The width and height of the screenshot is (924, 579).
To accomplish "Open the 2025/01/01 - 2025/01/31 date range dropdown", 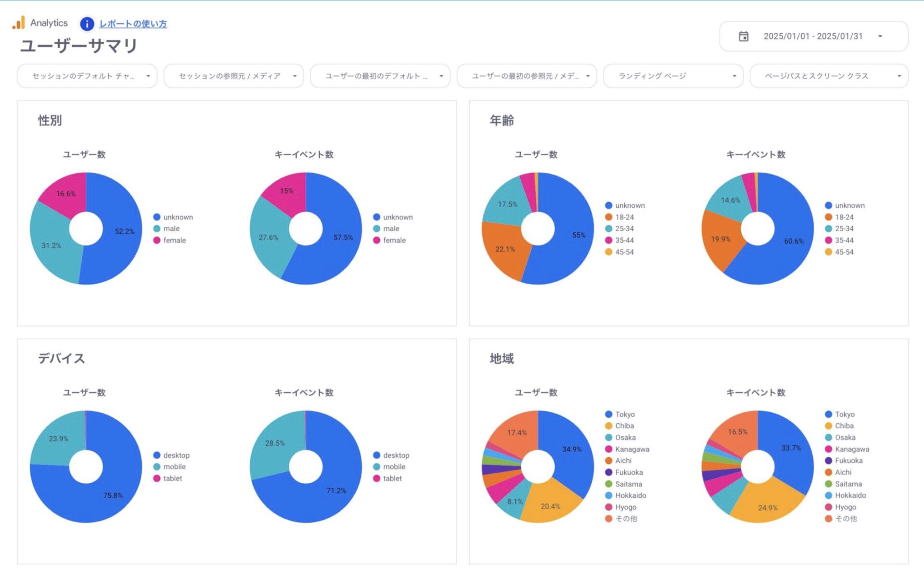I will pos(813,36).
